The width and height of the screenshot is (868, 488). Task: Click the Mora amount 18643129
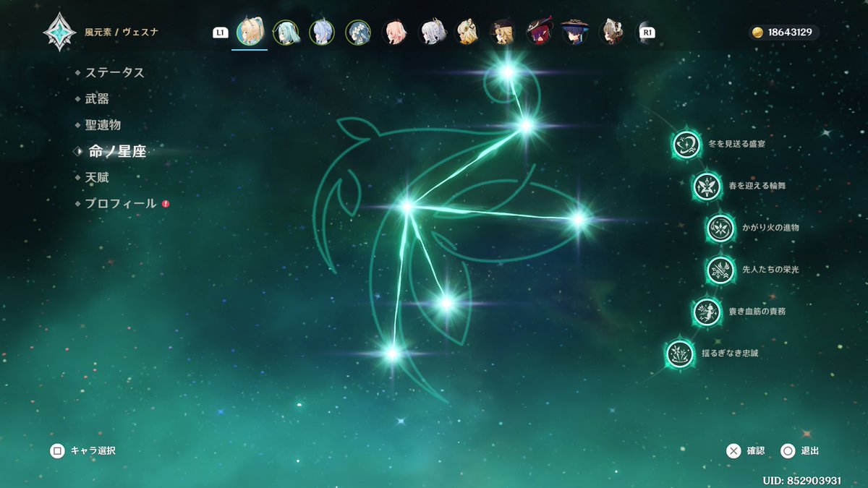click(x=791, y=33)
